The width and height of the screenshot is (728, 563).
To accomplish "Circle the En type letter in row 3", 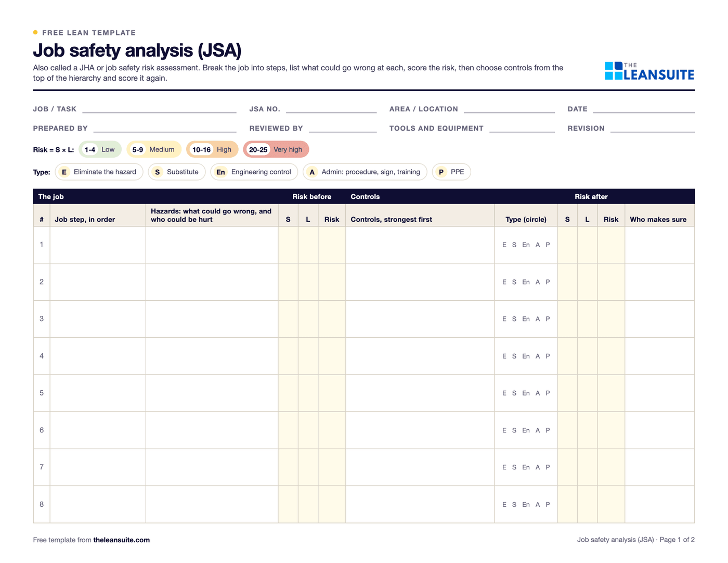I will pyautogui.click(x=526, y=319).
